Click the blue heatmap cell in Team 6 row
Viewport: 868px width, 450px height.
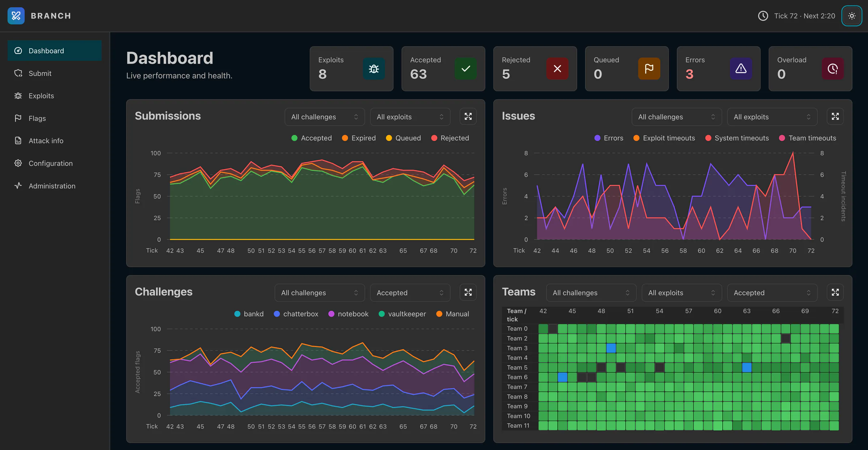coord(562,377)
